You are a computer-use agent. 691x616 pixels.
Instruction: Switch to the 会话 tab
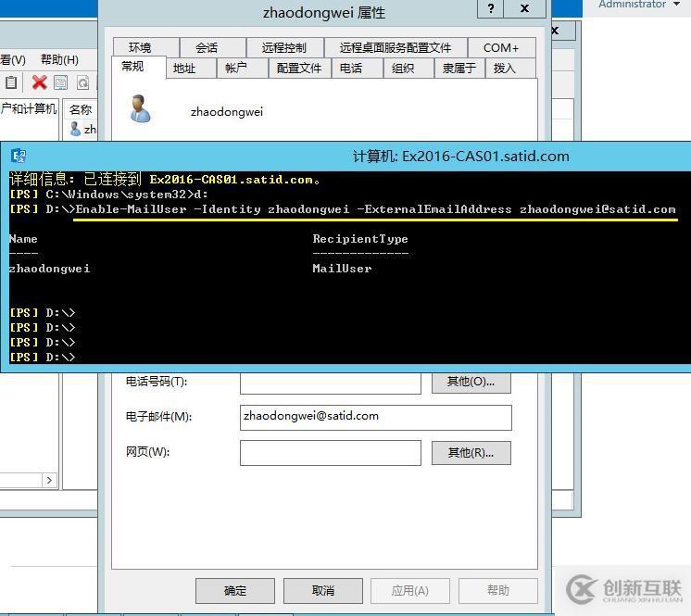212,47
